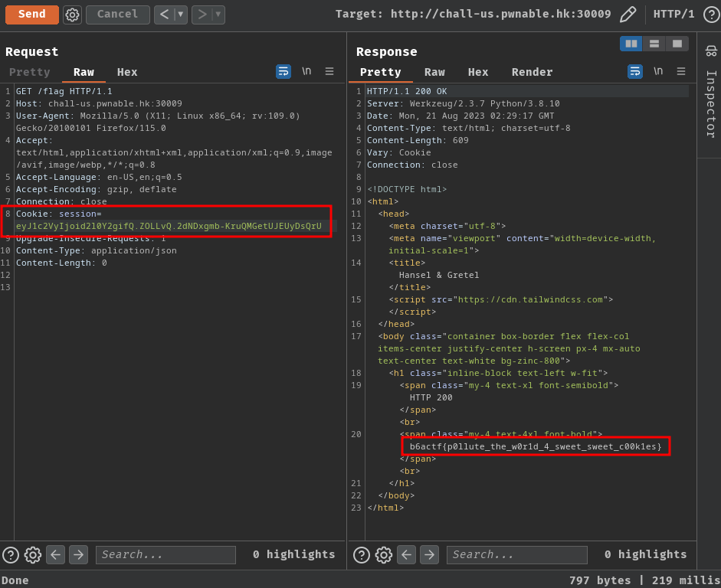Click the Content-Length: 609 response header
The image size is (721, 588).
[418, 140]
